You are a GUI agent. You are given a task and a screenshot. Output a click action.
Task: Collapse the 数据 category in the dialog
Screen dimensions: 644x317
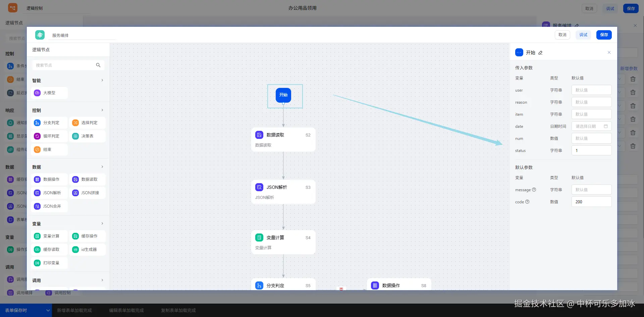(x=102, y=167)
